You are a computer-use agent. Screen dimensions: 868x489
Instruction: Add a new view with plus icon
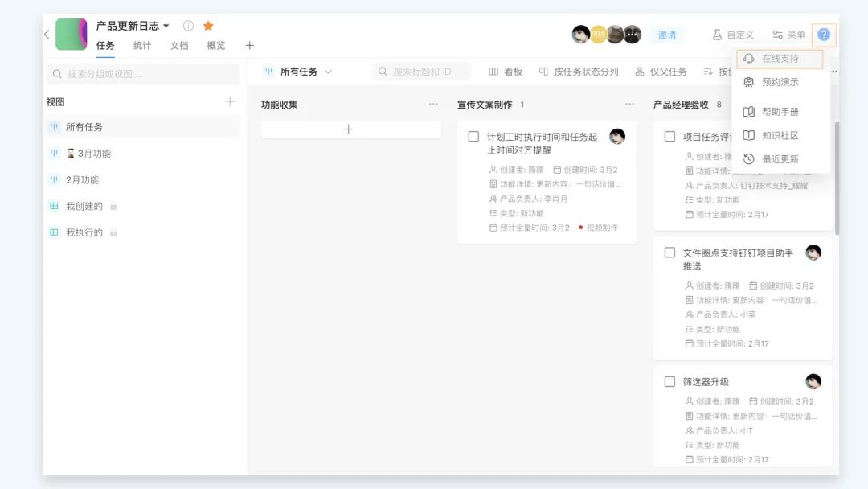pos(230,101)
